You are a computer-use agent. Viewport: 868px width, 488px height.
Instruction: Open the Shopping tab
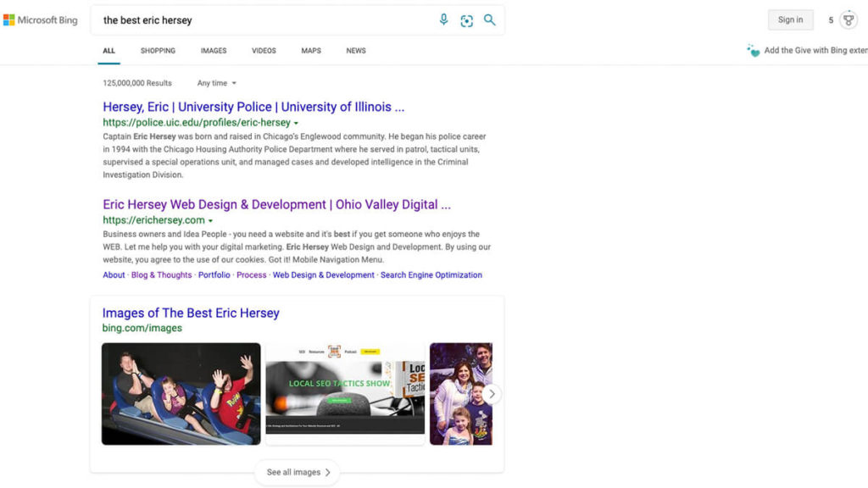click(158, 51)
